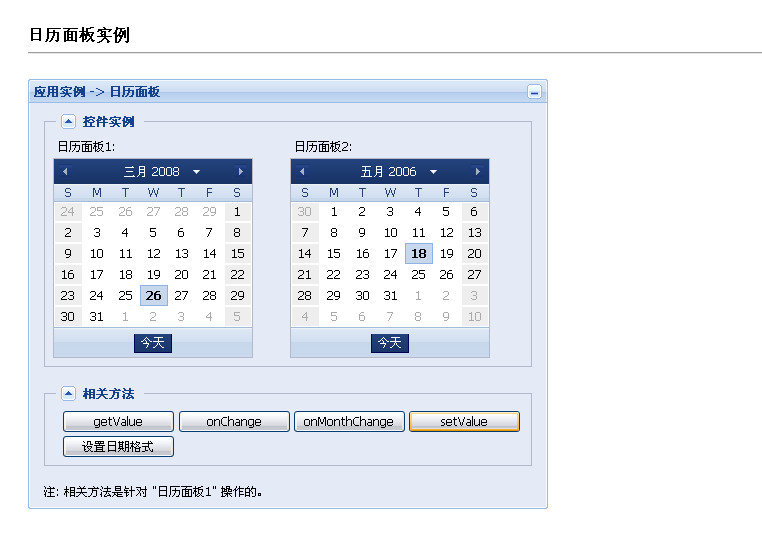Go to previous month in calendar panel 2
Viewport: 762px width, 552px height.
[302, 172]
